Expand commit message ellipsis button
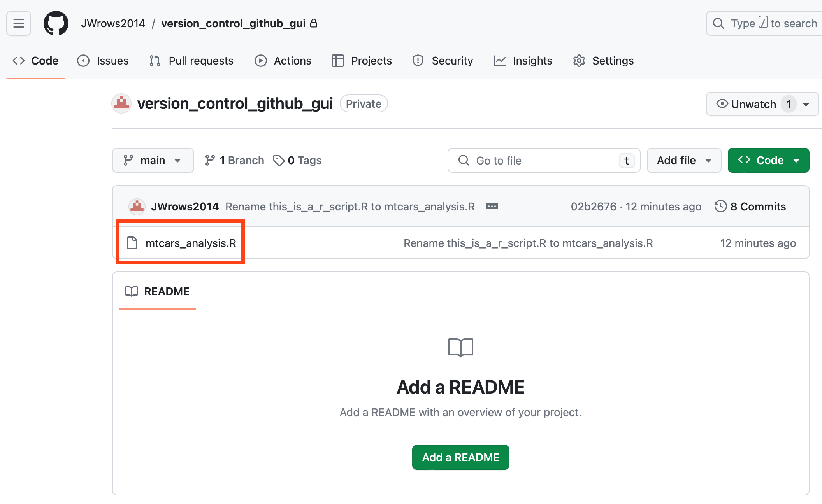Image resolution: width=822 pixels, height=504 pixels. 492,206
